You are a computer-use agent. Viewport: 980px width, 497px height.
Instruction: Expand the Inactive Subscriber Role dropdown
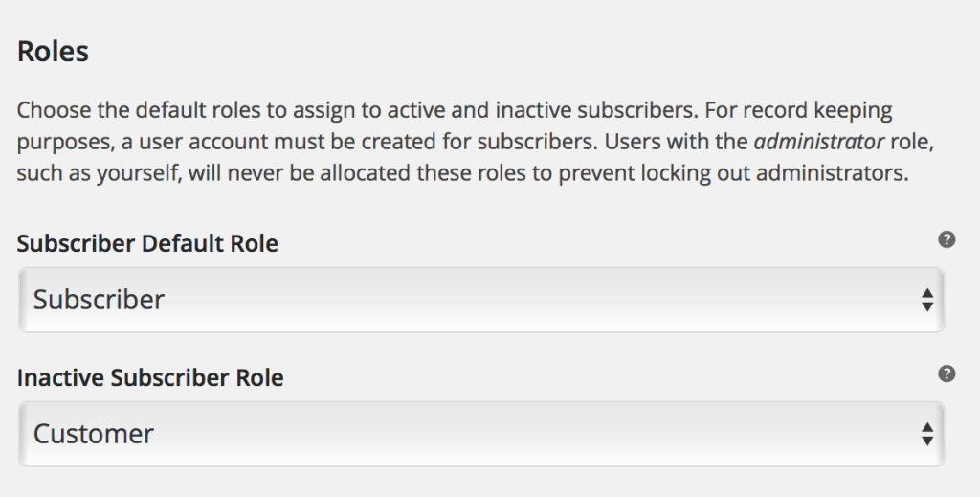481,434
